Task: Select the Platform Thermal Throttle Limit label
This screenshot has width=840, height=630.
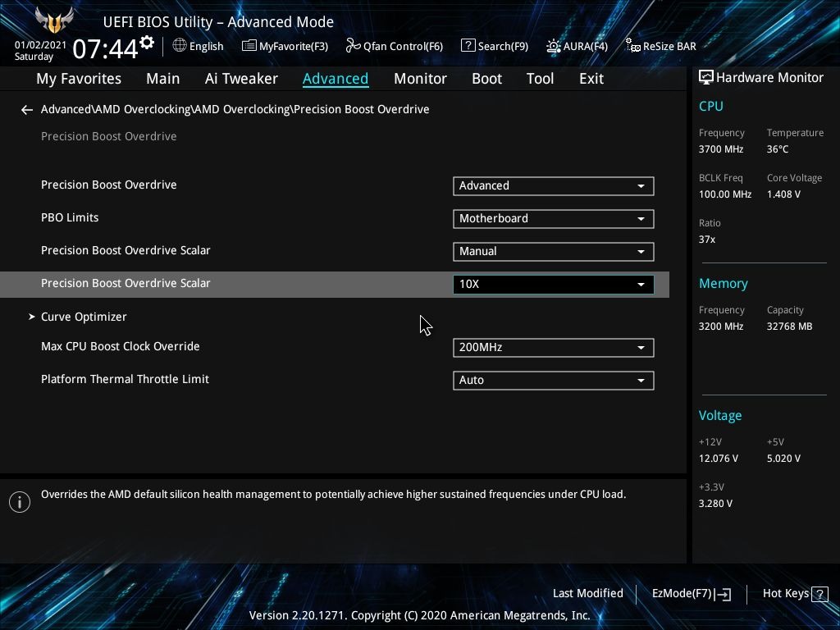Action: [x=125, y=379]
